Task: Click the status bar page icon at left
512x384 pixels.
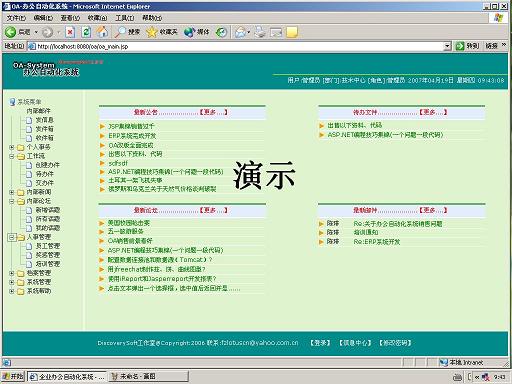Action: 7,362
